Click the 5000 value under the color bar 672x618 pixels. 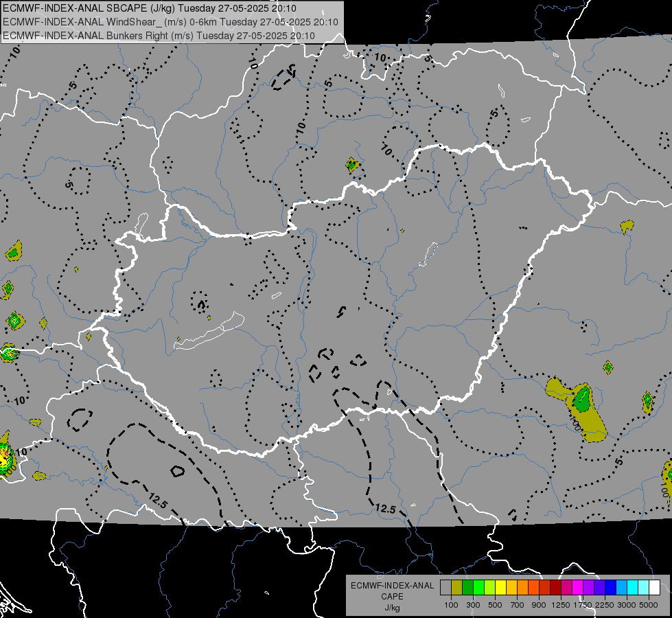tap(649, 605)
